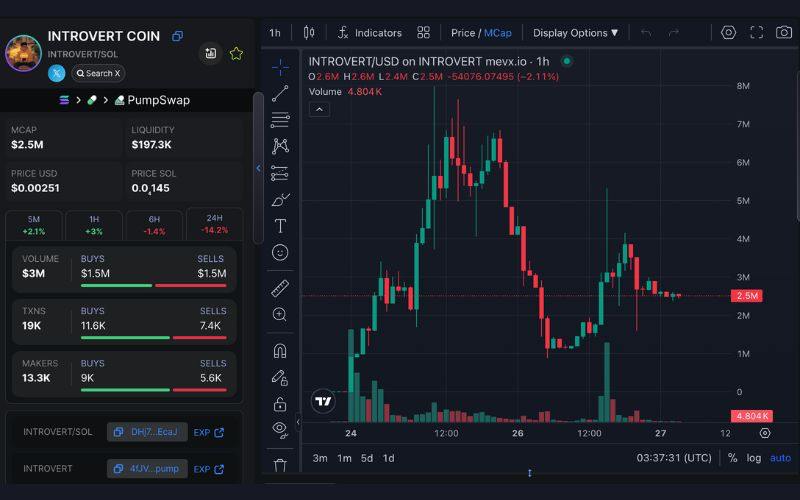This screenshot has height=500, width=800.
Task: Select the ruler measure tool
Action: (x=280, y=288)
